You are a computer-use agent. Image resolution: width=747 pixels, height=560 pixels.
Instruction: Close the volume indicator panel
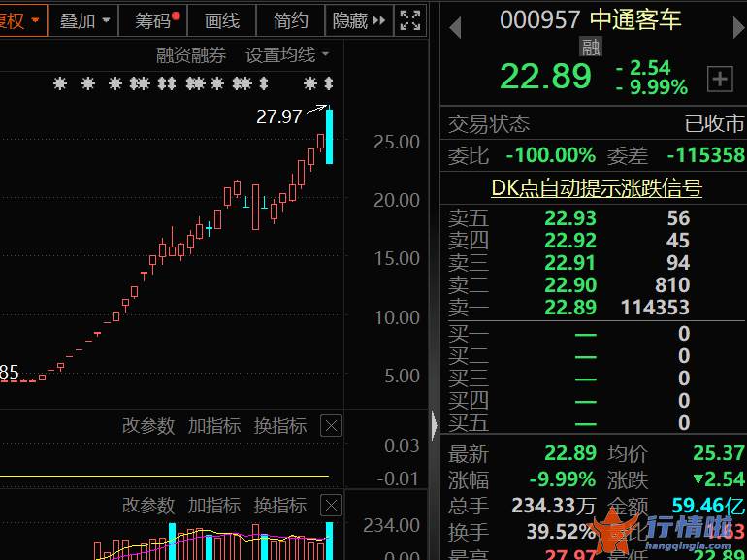pos(331,506)
